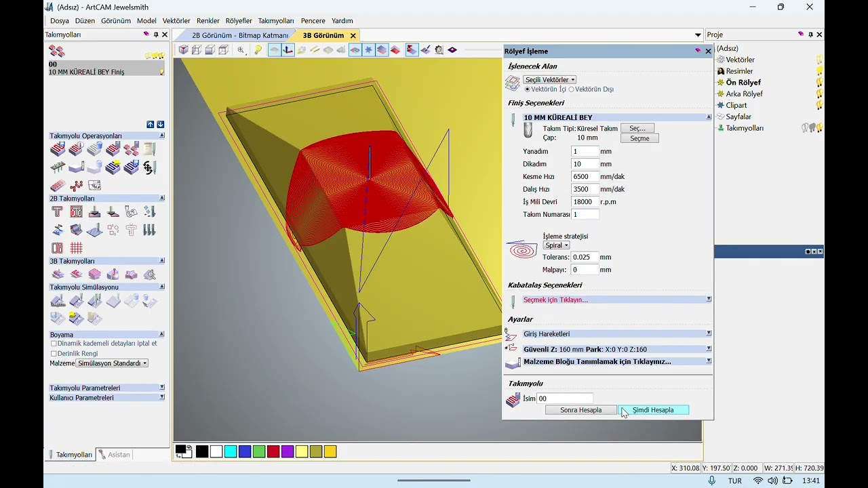Image resolution: width=868 pixels, height=488 pixels.
Task: Click the blue move-up arrow button
Action: pyautogui.click(x=151, y=124)
